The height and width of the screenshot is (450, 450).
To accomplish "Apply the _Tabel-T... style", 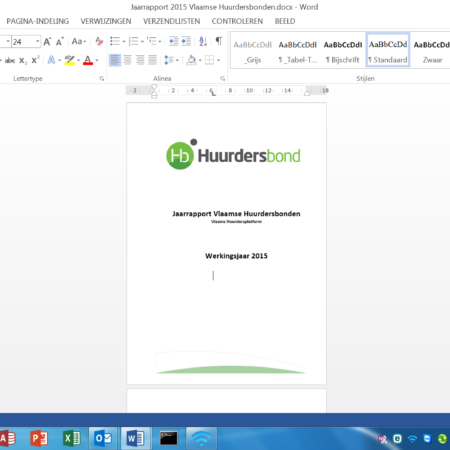I will pos(298,51).
